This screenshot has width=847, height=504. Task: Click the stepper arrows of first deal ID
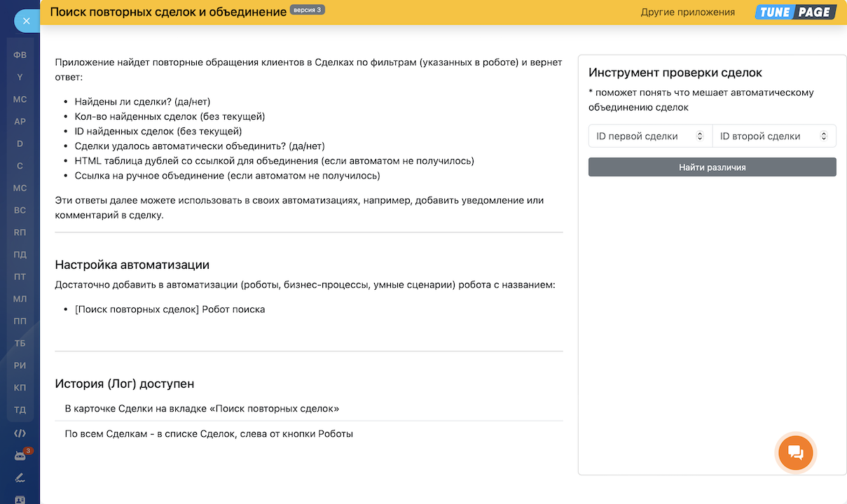[699, 136]
